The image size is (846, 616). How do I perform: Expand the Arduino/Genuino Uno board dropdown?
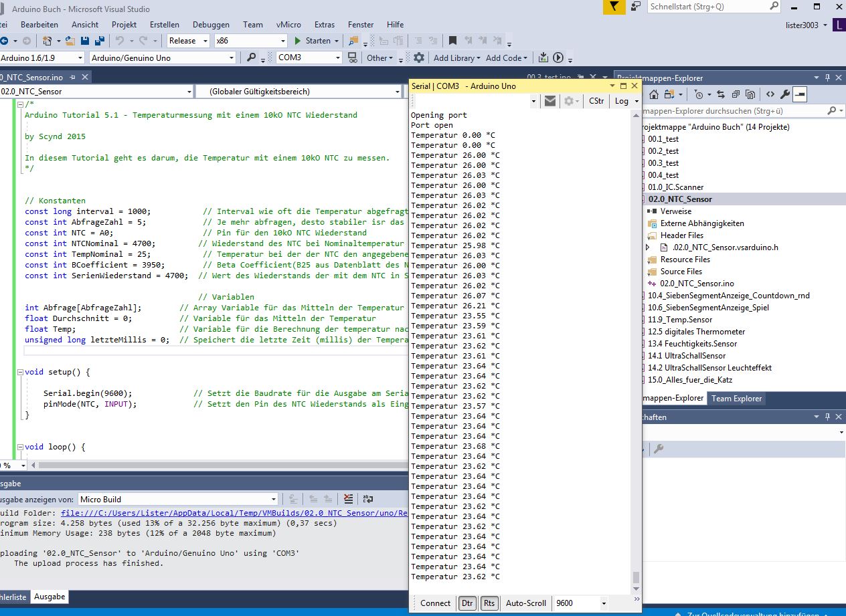coord(232,58)
